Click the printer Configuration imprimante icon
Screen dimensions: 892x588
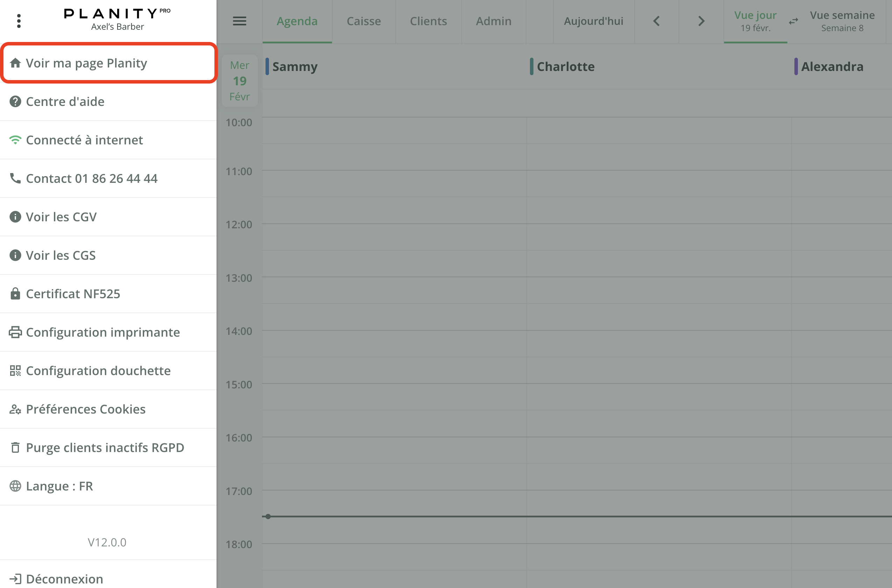click(15, 332)
